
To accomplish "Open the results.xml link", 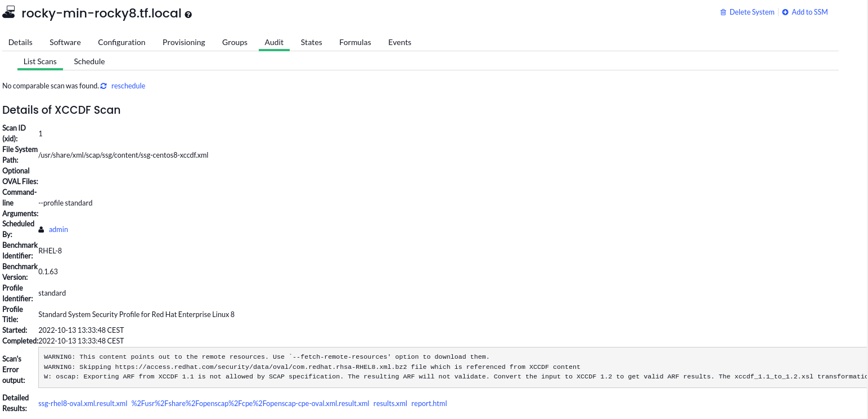I will pyautogui.click(x=390, y=404).
